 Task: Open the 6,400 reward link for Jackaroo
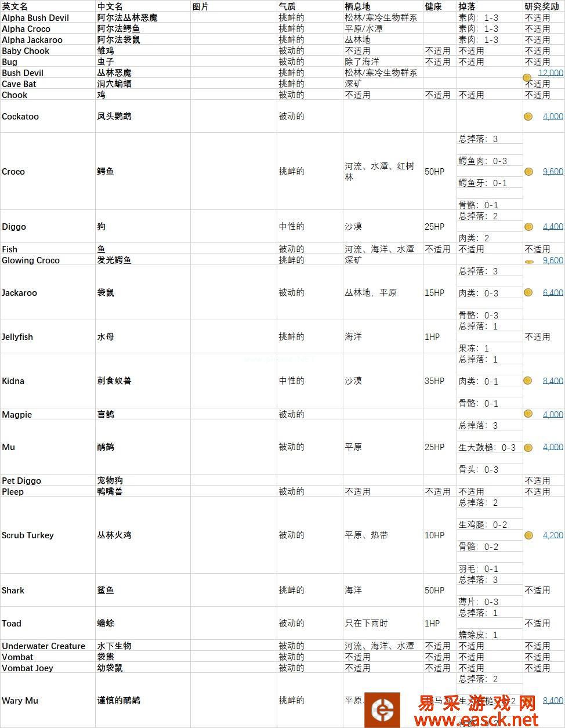[553, 293]
